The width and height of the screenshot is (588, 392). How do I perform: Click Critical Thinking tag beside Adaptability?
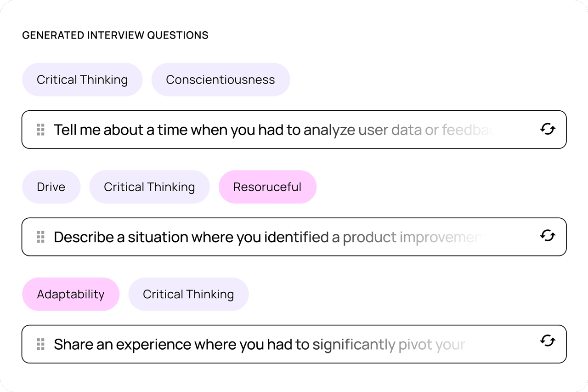tap(188, 294)
